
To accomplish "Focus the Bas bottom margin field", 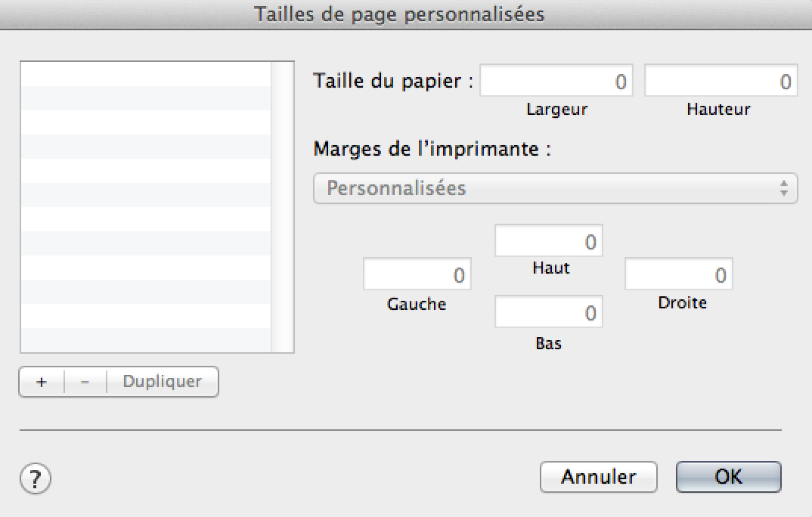I will (x=548, y=312).
